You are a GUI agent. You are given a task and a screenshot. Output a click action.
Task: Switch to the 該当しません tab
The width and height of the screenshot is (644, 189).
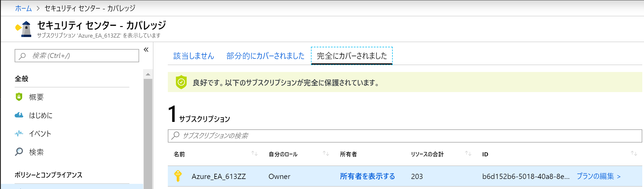[x=194, y=56]
